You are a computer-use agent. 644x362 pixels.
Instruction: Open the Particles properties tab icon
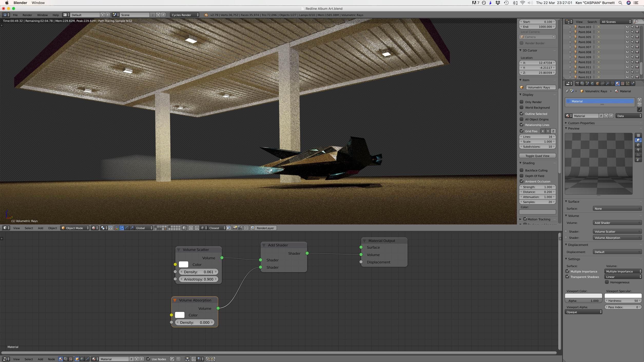pos(628,83)
